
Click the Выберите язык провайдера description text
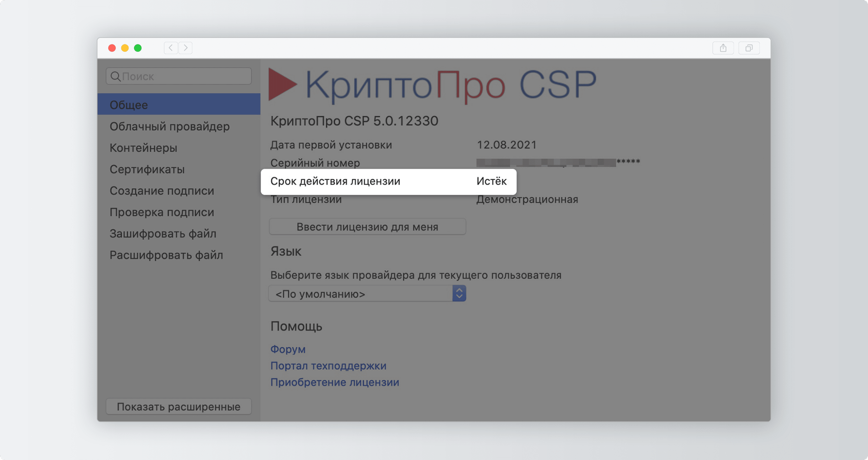point(416,275)
